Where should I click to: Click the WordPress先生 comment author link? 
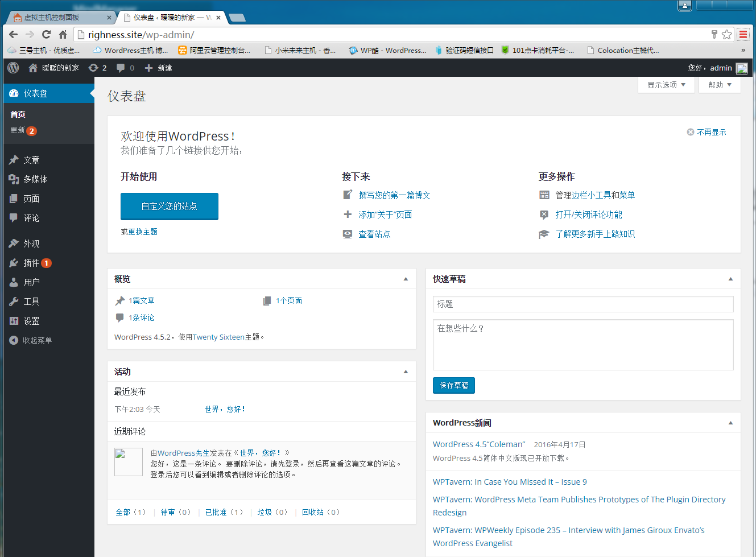tap(184, 453)
